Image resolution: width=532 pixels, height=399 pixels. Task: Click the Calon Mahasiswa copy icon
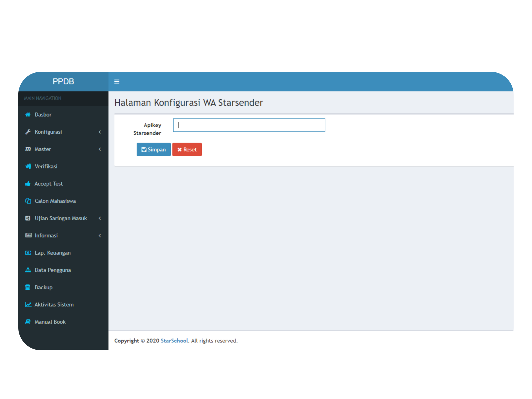[x=28, y=201]
